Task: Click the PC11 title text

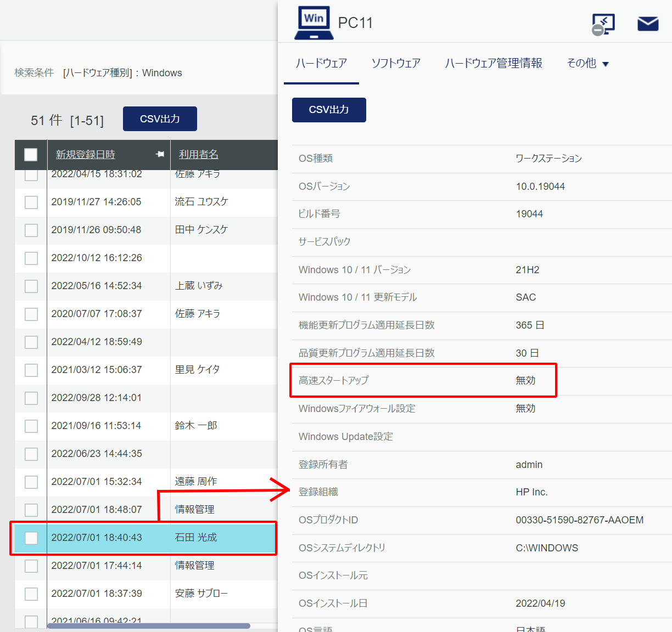Action: pos(355,23)
